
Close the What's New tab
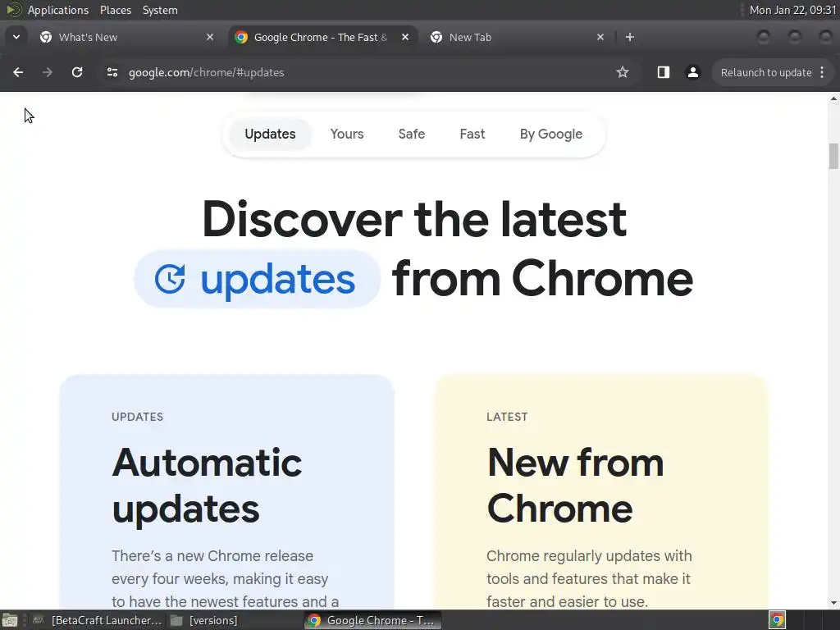(x=210, y=37)
